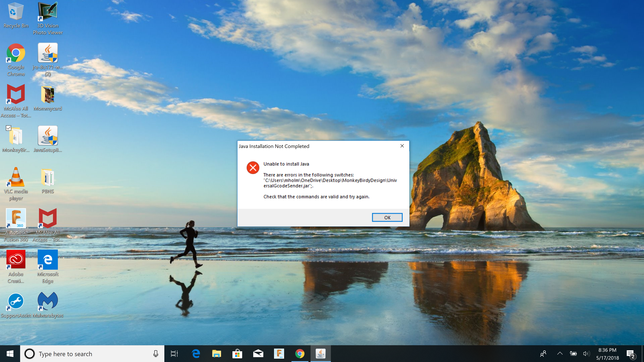The height and width of the screenshot is (362, 644).
Task: Click the red error icon in dialog
Action: coord(253,167)
